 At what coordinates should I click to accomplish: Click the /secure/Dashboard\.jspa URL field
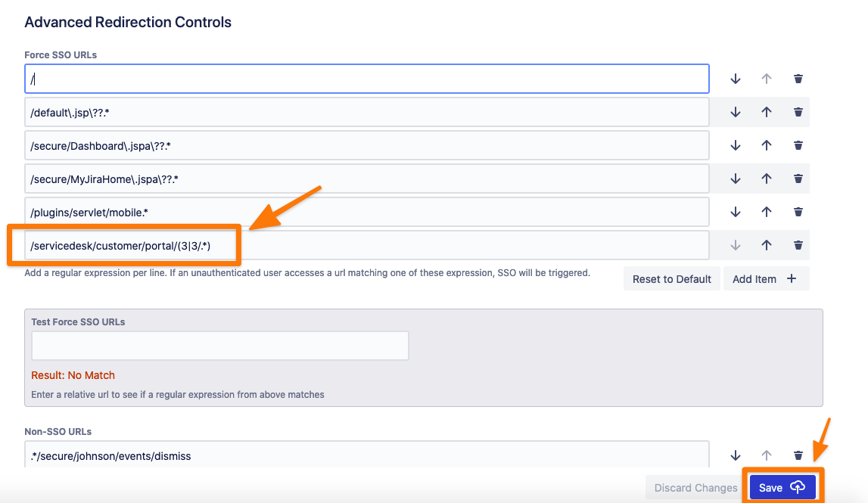[x=366, y=145]
